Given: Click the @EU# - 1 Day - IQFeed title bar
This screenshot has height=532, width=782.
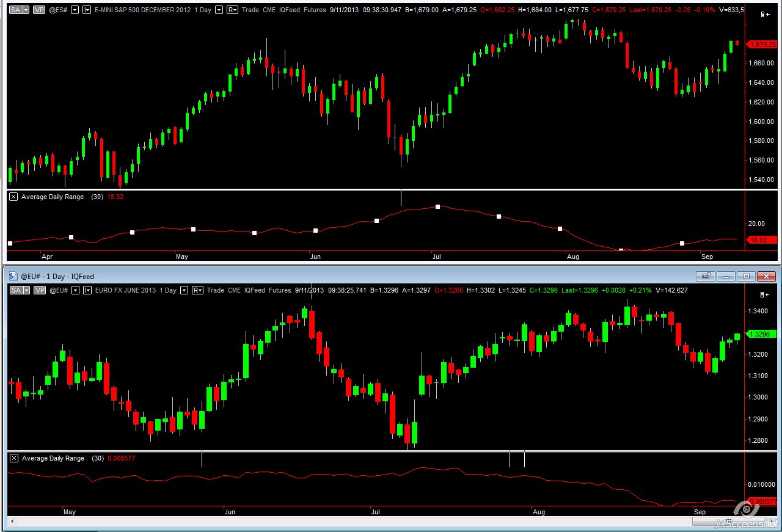Looking at the screenshot, I should click(x=391, y=276).
